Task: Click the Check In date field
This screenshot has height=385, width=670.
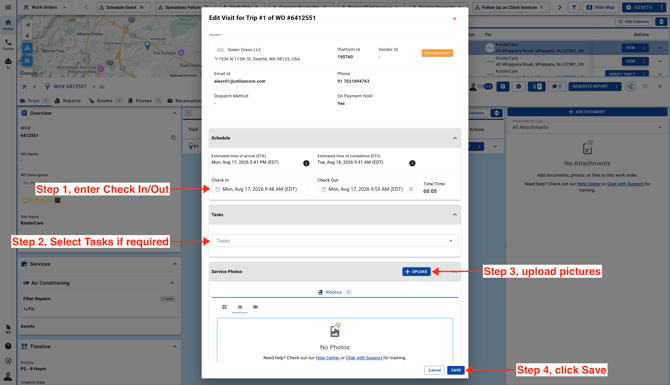Action: pyautogui.click(x=260, y=189)
